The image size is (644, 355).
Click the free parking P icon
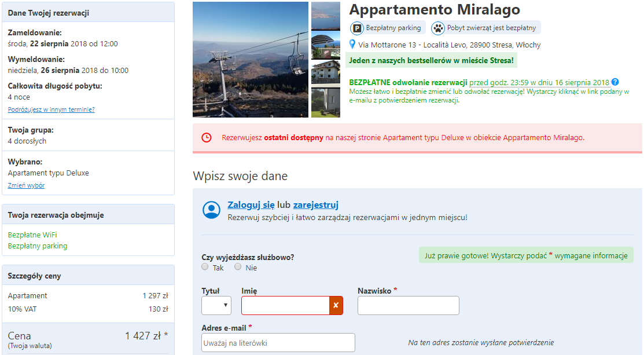[x=357, y=28]
